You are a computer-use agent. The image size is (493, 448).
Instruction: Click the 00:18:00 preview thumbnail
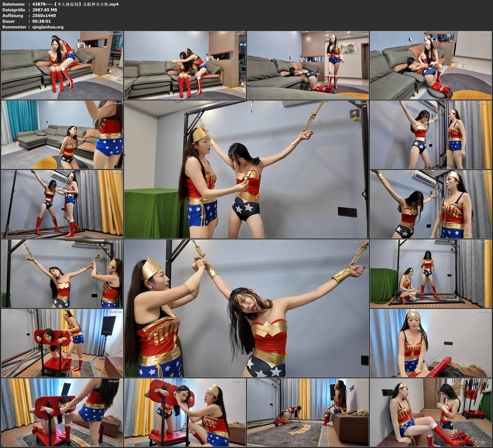(x=431, y=204)
